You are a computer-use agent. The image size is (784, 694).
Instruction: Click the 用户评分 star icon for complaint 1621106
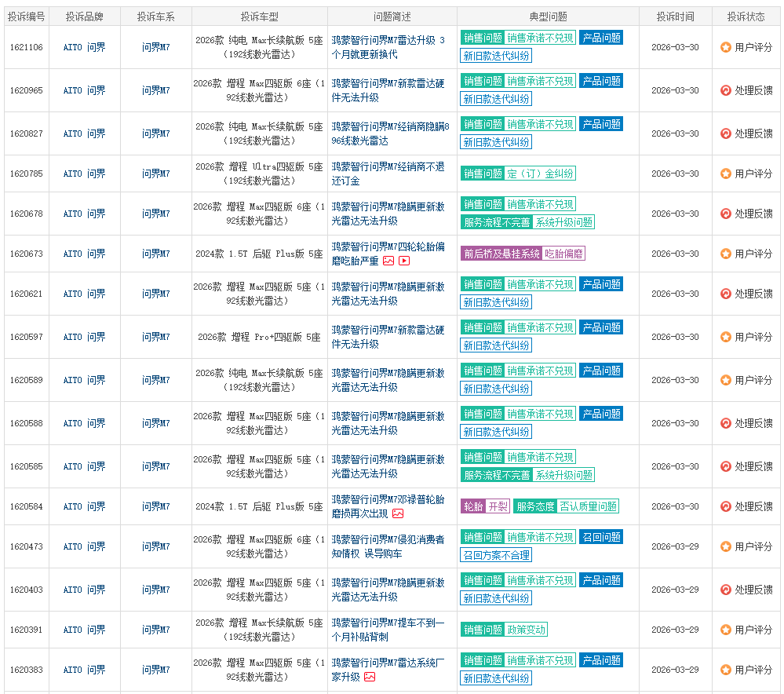coord(726,47)
